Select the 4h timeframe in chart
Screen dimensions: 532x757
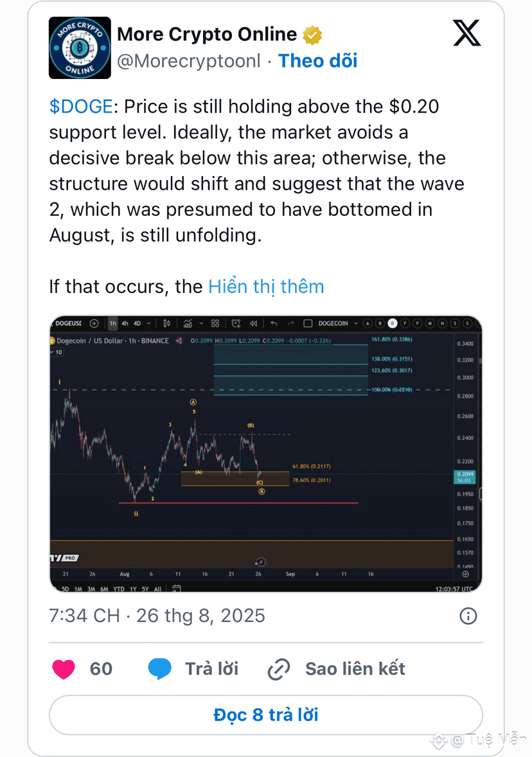(x=125, y=323)
